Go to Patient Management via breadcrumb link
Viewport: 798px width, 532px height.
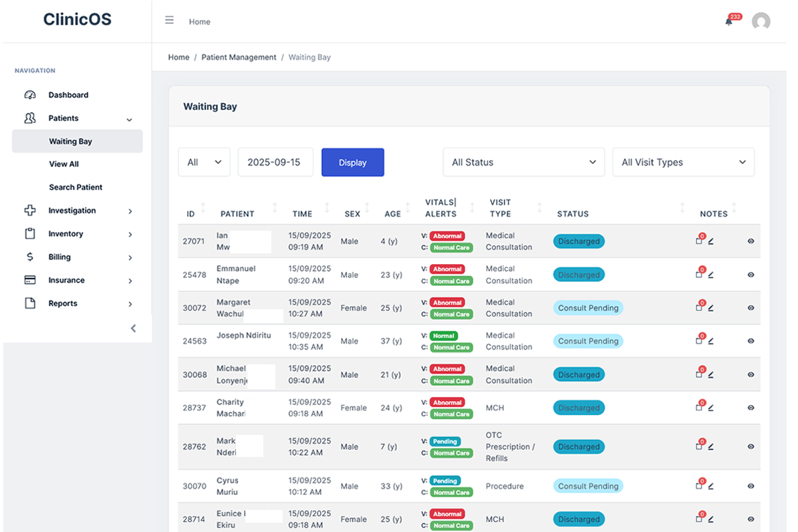[239, 57]
